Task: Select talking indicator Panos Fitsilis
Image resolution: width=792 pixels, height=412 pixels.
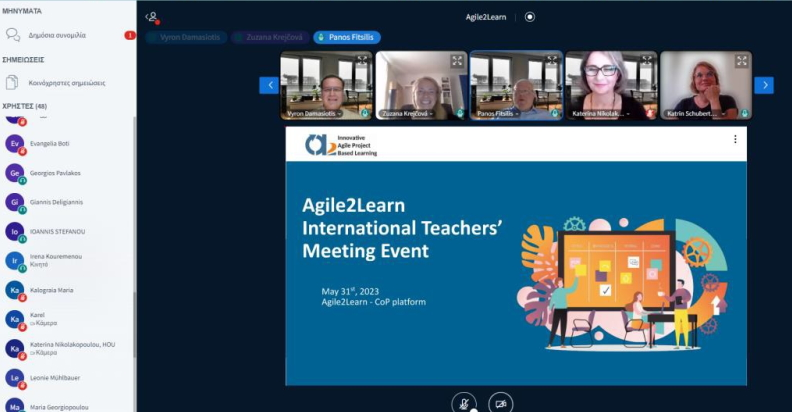Action: pos(347,37)
